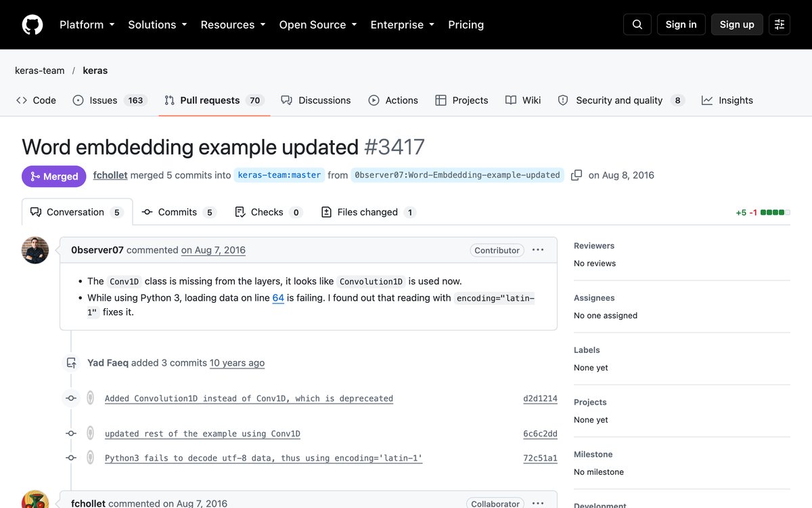This screenshot has height=508, width=812.
Task: Click the Sign up button
Action: point(737,24)
